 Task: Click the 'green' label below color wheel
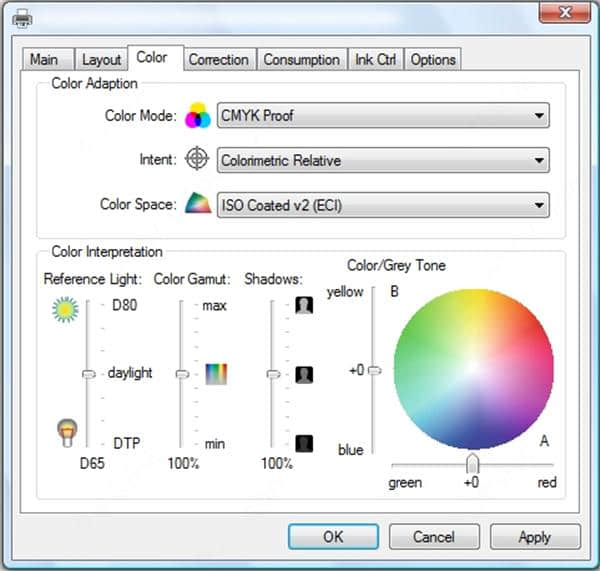[405, 483]
